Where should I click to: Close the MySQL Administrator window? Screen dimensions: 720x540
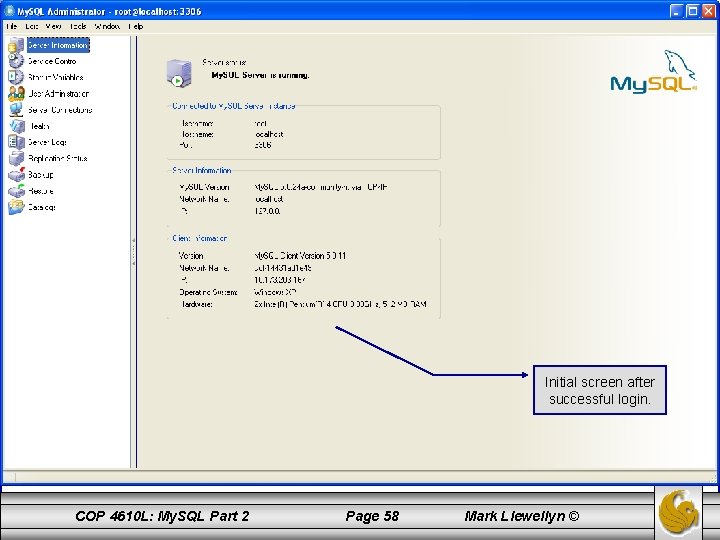click(709, 11)
